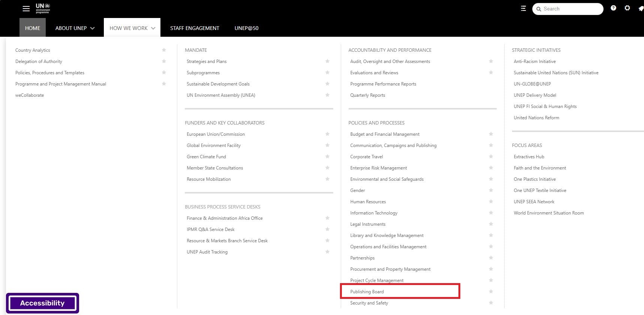The height and width of the screenshot is (315, 644).
Task: Star Human Resources
Action: pos(491,201)
